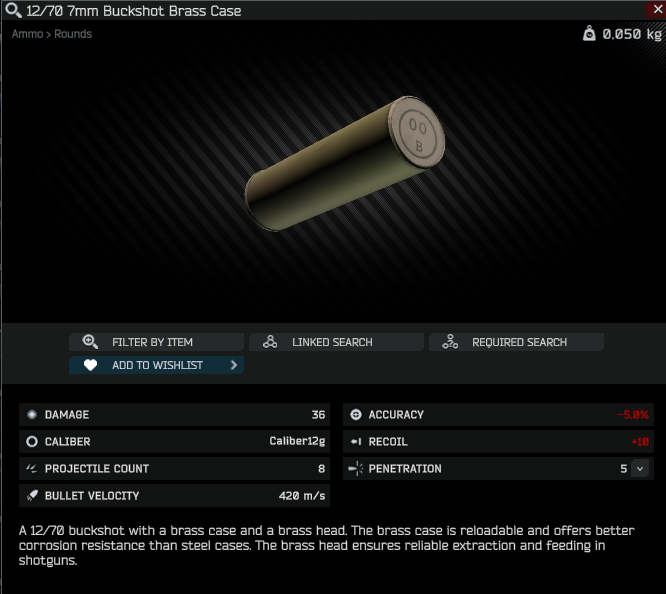Expand the Penetration details dropdown arrow
Viewport: 666px width, 594px height.
[x=640, y=469]
